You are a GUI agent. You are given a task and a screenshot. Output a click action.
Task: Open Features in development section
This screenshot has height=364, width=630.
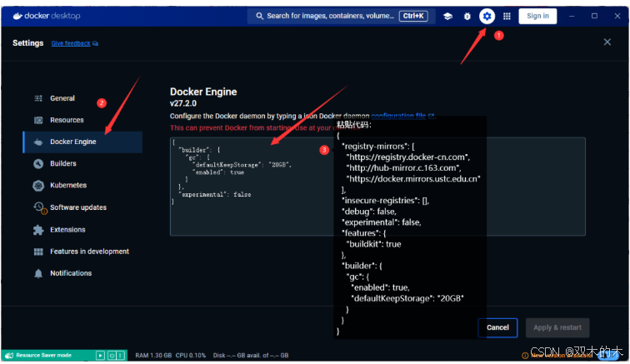tap(82, 252)
